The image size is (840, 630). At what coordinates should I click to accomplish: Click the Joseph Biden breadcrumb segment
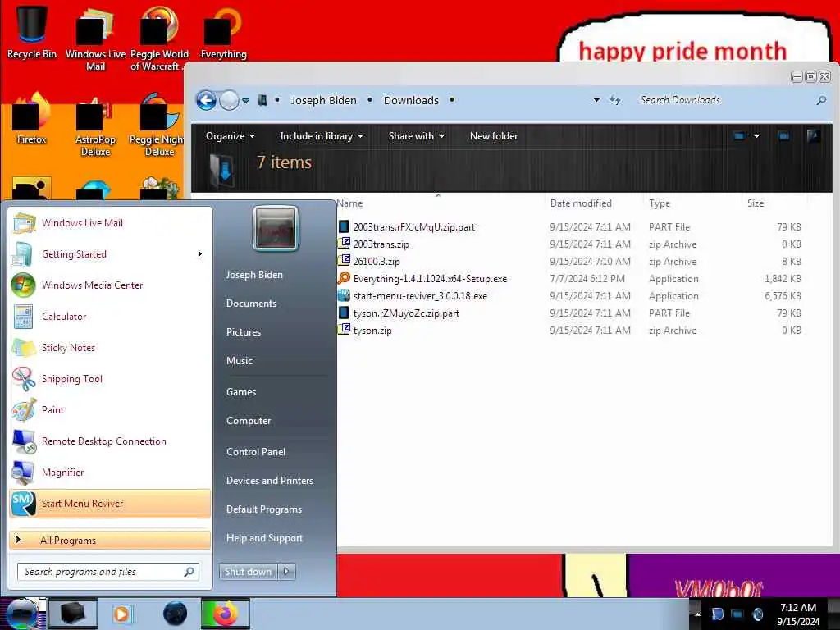click(x=323, y=100)
